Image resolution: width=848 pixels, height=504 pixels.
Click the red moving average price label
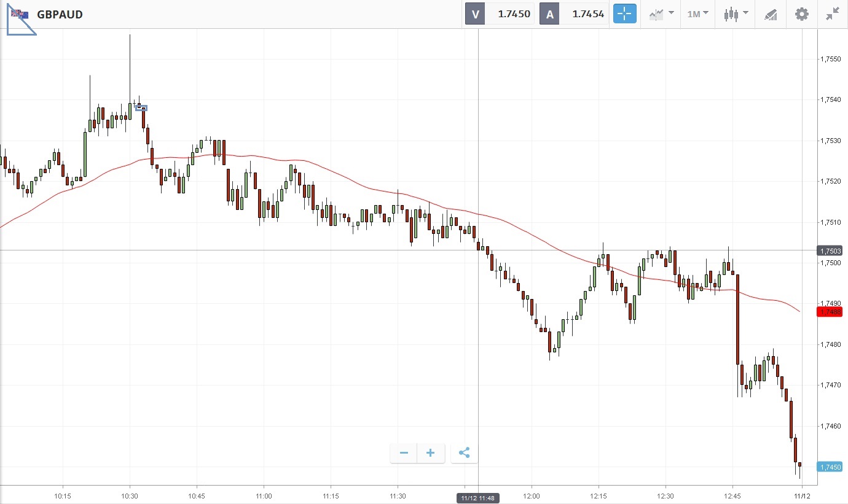tap(830, 312)
